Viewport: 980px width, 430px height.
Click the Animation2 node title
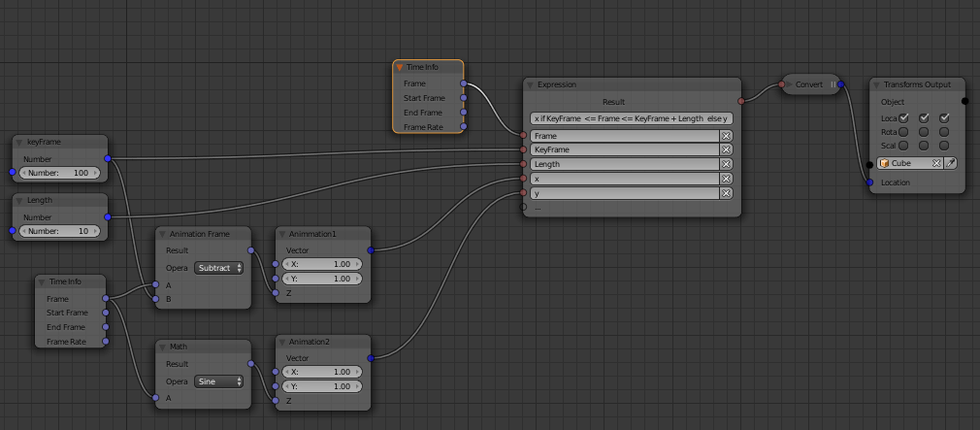tap(309, 342)
